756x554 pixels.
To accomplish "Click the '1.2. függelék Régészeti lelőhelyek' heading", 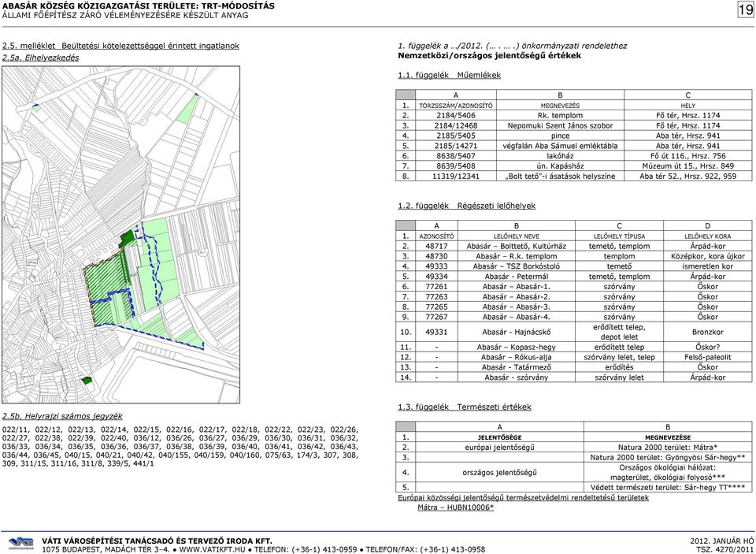I will (x=467, y=206).
